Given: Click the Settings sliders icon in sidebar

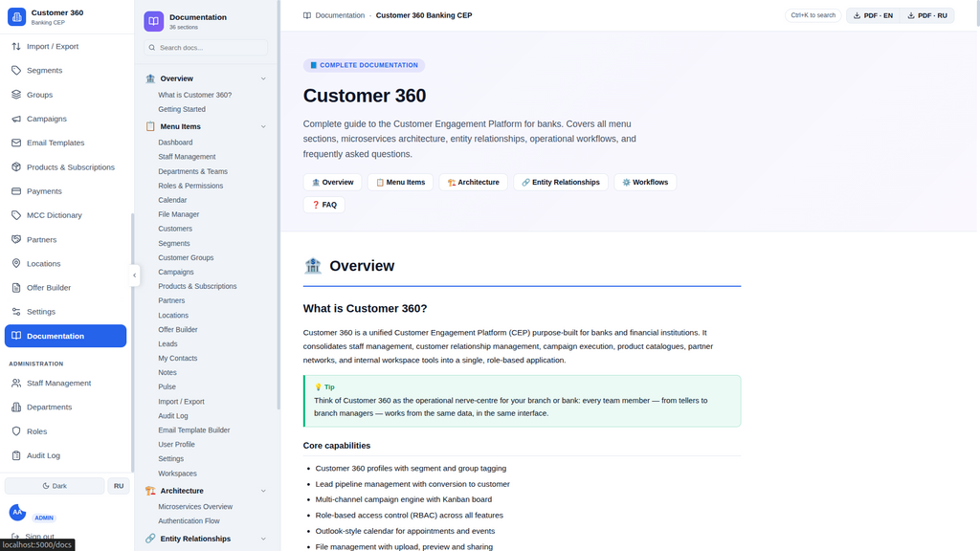Looking at the screenshot, I should [16, 312].
